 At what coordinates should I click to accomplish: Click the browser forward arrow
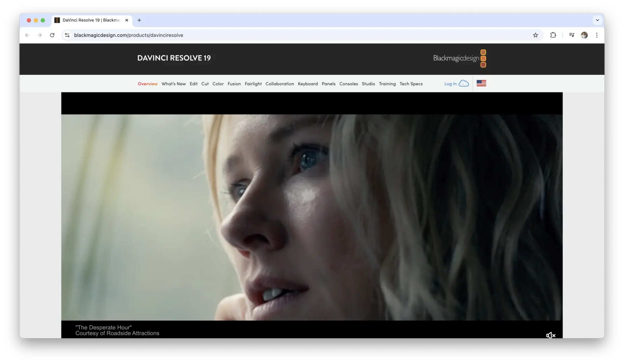(x=40, y=35)
